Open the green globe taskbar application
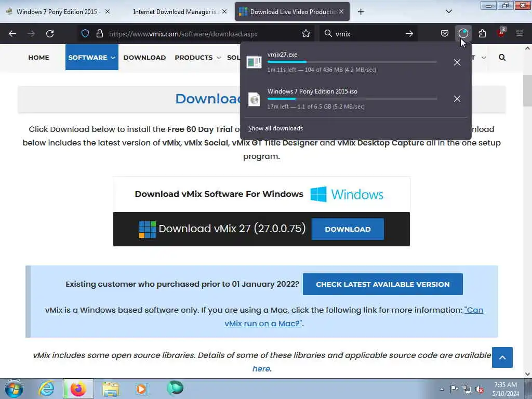The height and width of the screenshot is (399, 532). [175, 388]
